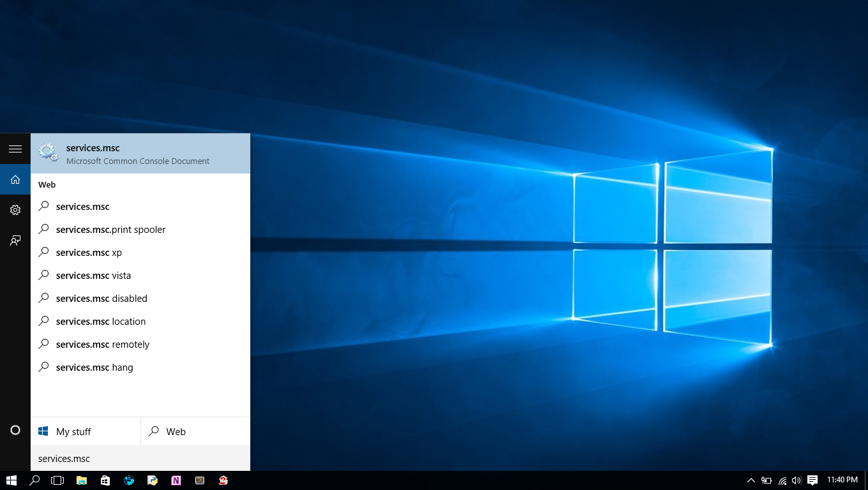Open OneNote from taskbar

tap(176, 480)
